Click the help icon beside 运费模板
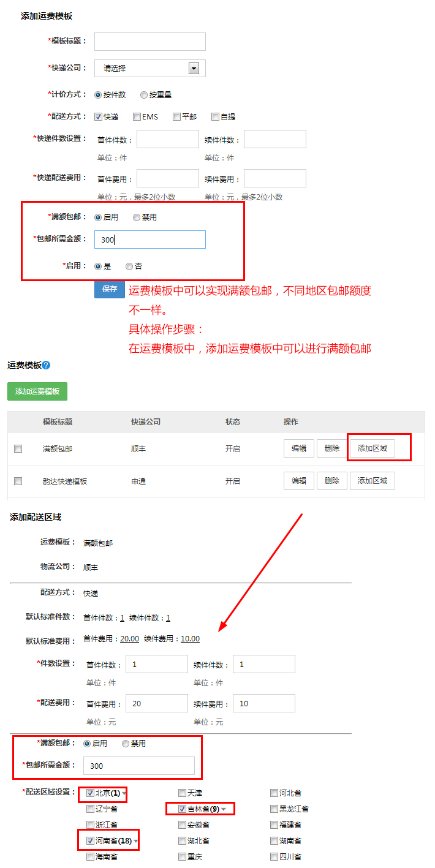 46,365
